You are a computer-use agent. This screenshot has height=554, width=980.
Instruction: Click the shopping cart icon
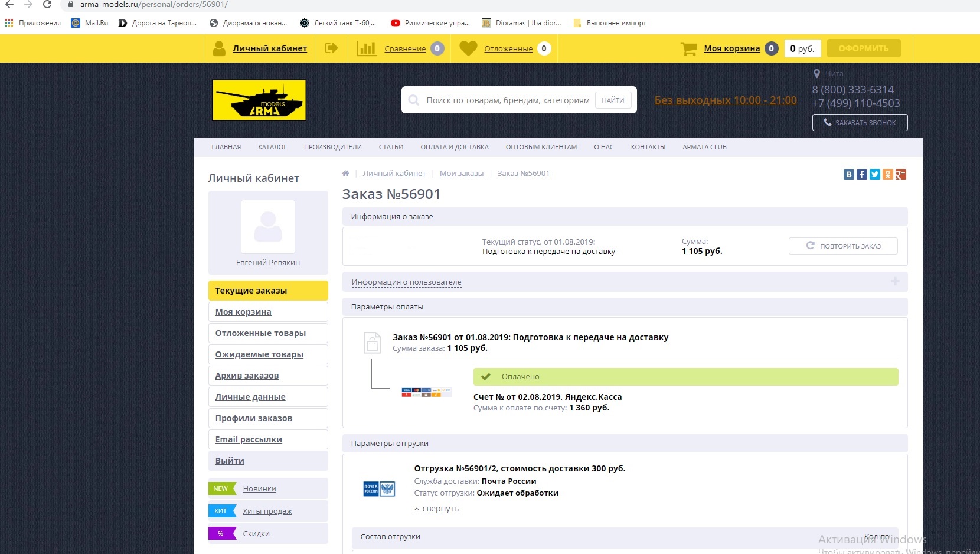[x=688, y=48]
